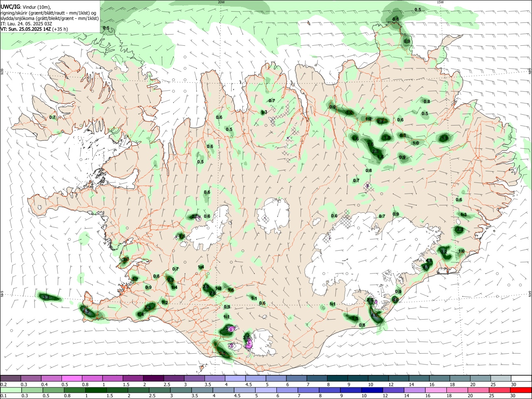The image size is (532, 399).
Task: Click the 0.2 label in upper legend row
Action: tap(3, 384)
